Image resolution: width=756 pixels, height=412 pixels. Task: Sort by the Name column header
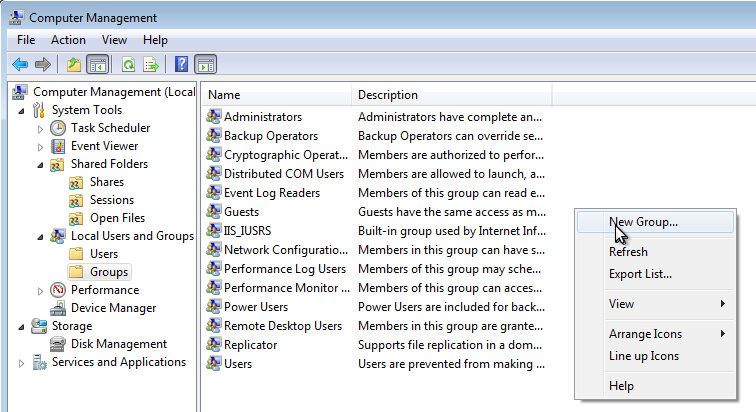pos(278,95)
